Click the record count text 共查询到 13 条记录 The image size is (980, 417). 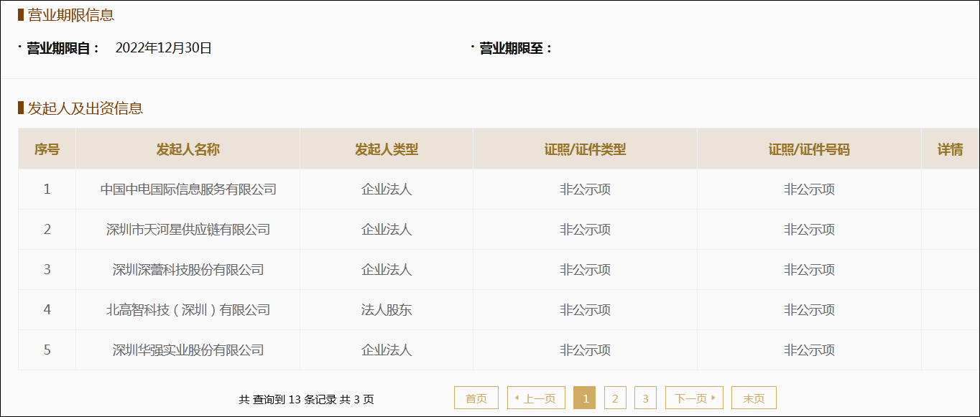pyautogui.click(x=287, y=399)
